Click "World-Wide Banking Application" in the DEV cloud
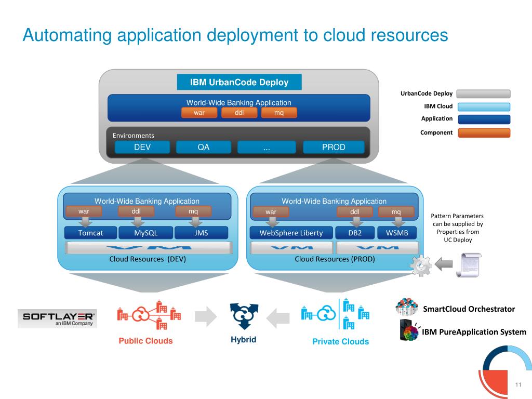This screenshot has width=532, height=399. click(147, 201)
